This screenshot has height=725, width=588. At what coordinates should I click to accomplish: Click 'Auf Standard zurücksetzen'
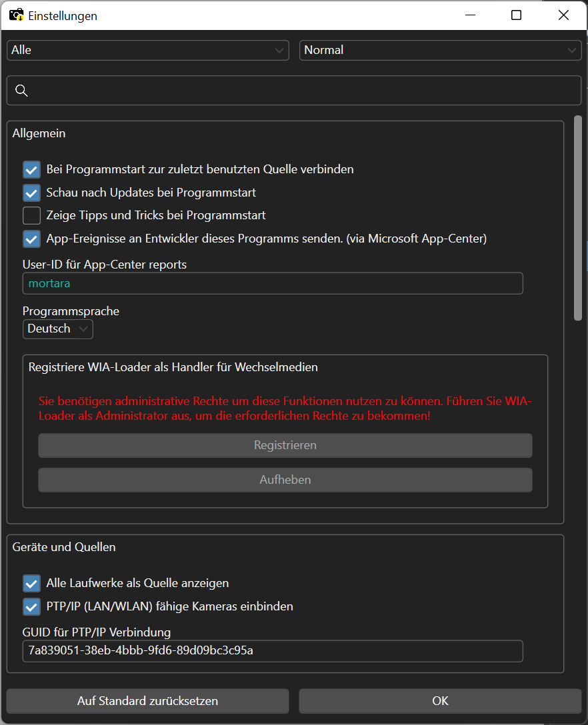pos(147,701)
